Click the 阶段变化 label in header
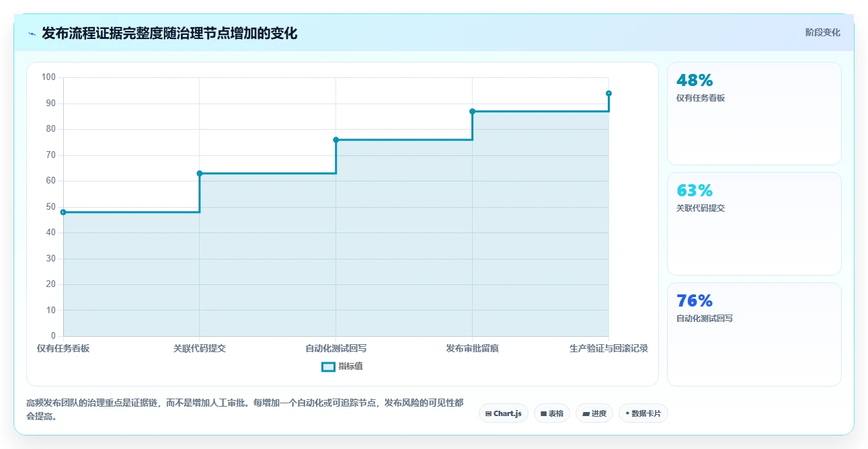This screenshot has width=868, height=449. click(822, 32)
